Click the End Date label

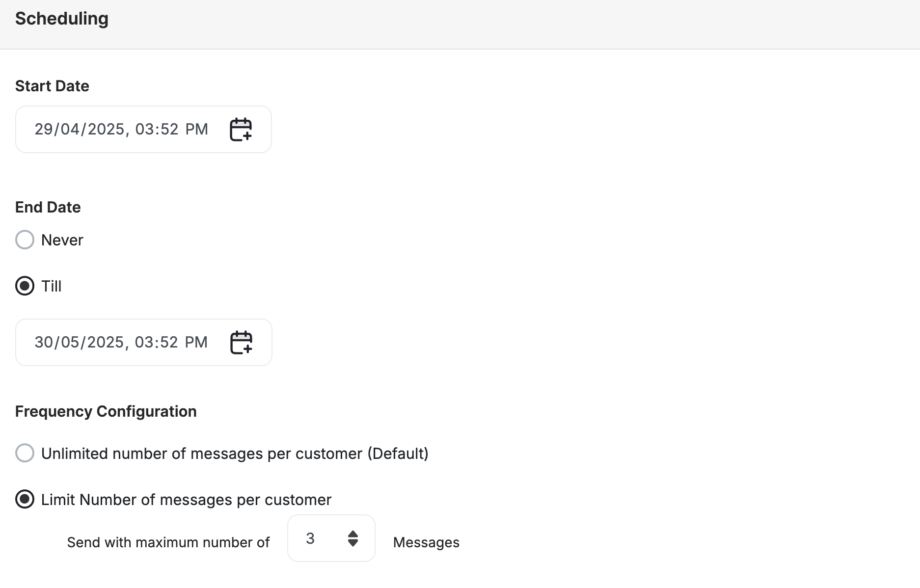pos(48,207)
